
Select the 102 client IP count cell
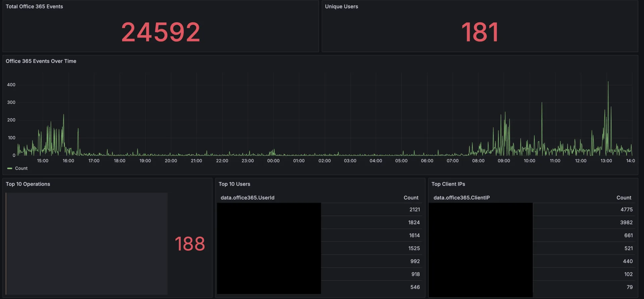(628, 274)
